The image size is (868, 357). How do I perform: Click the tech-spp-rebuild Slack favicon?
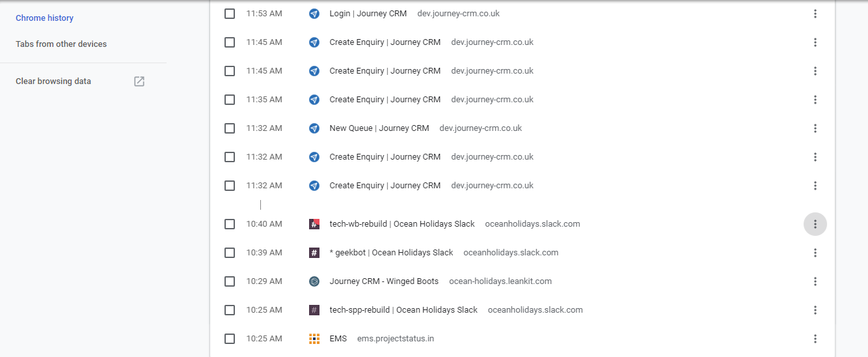pyautogui.click(x=314, y=310)
